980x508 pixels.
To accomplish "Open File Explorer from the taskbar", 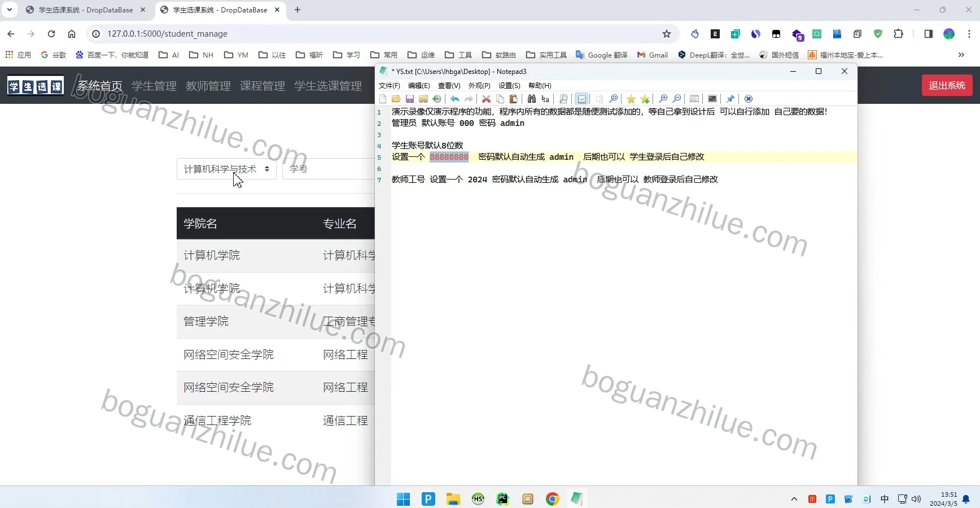I will [453, 499].
